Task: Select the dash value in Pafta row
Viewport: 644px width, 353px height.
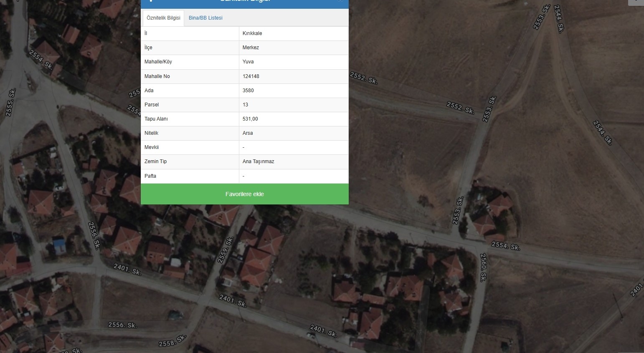Action: [x=294, y=176]
